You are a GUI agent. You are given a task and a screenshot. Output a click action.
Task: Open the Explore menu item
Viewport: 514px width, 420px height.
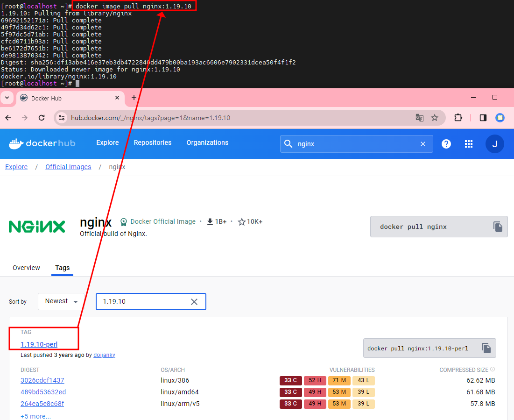coord(107,142)
